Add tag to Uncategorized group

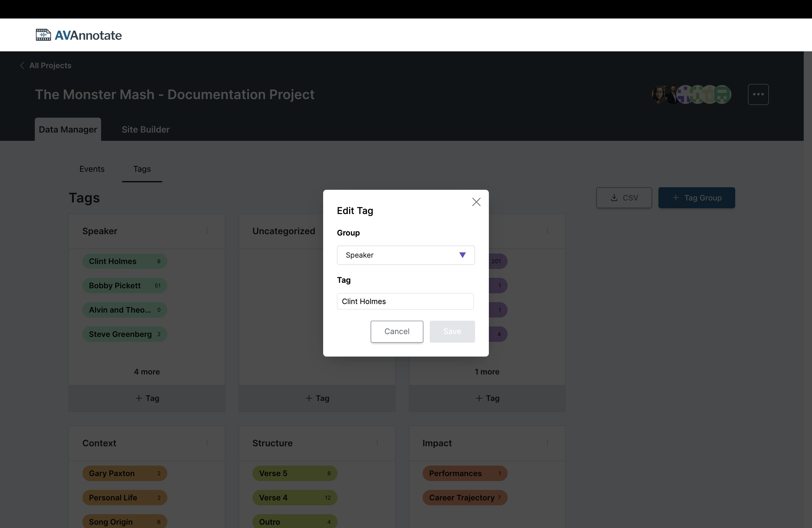point(317,398)
